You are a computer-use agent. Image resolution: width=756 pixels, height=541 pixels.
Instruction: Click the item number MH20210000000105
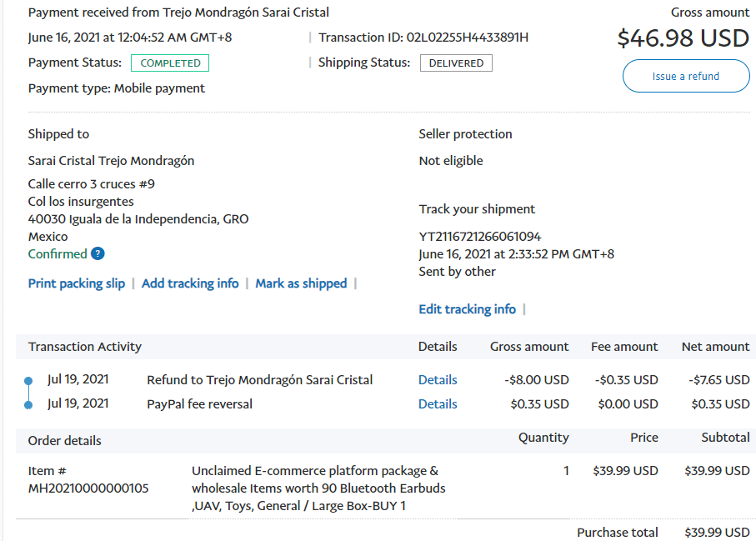coord(88,488)
